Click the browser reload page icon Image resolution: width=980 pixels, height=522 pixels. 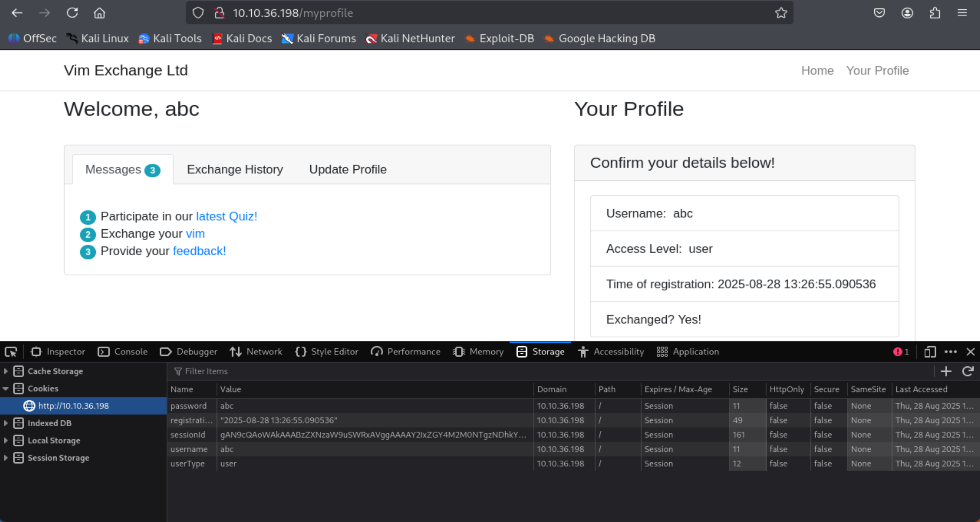[72, 13]
